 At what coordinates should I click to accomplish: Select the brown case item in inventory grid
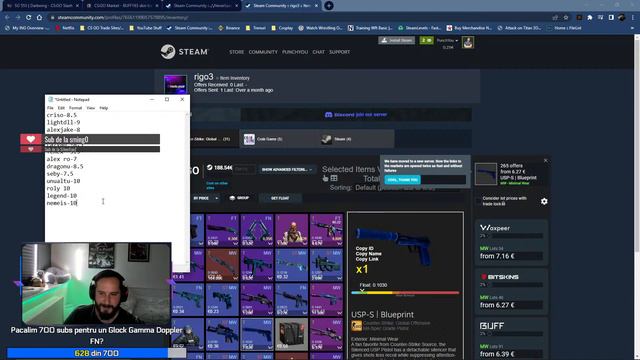pyautogui.click(x=291, y=334)
